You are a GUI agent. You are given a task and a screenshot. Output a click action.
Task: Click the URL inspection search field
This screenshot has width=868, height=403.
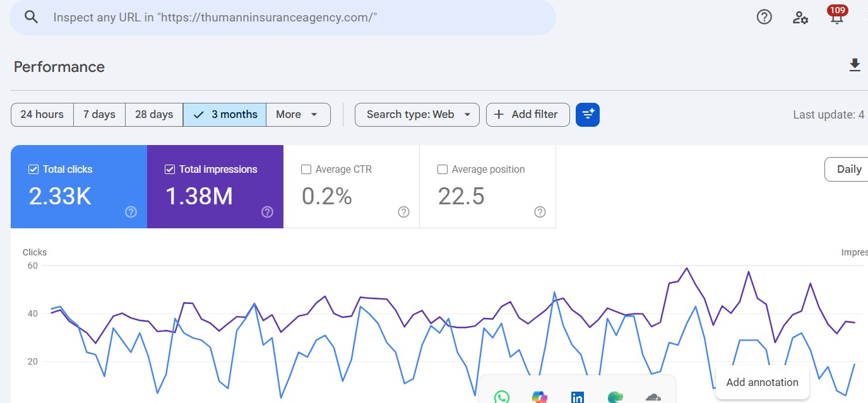point(283,17)
